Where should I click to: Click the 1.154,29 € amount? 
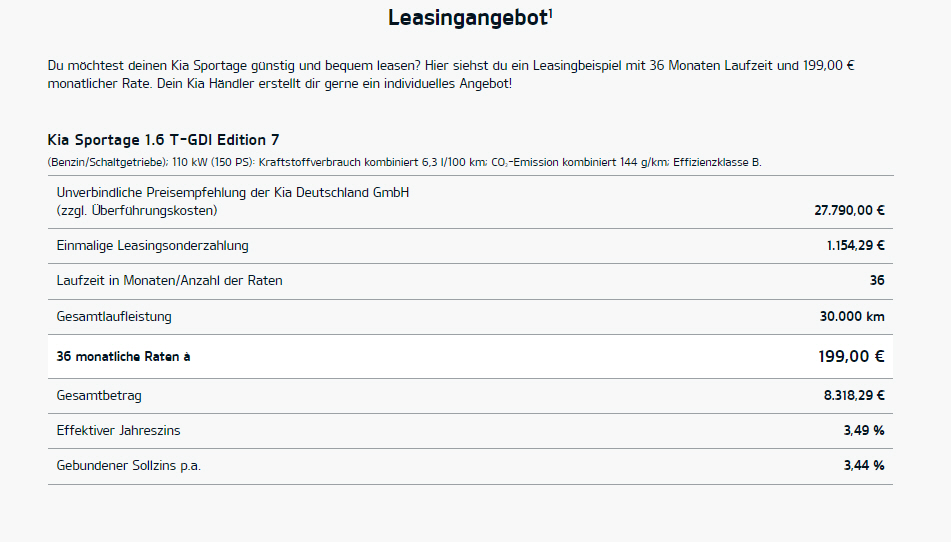point(855,246)
